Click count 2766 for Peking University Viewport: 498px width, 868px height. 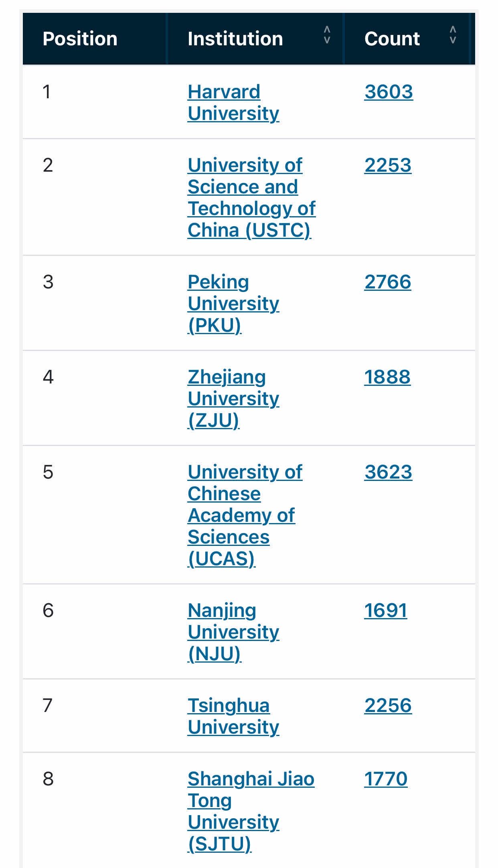(388, 282)
